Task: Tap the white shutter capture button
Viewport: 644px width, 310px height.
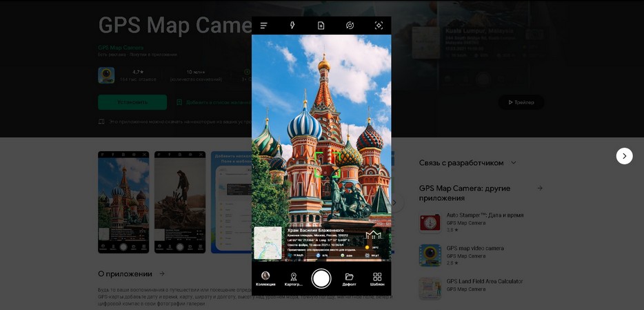Action: pos(321,278)
